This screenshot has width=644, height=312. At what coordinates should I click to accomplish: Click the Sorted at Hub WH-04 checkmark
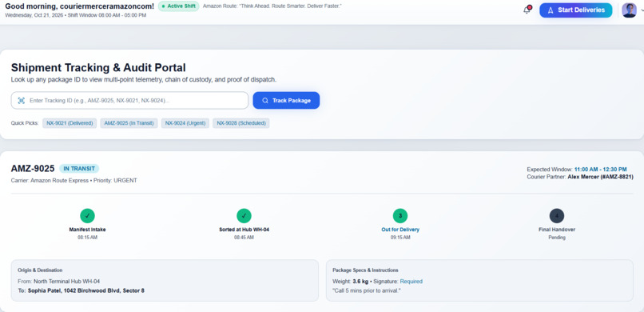click(244, 216)
